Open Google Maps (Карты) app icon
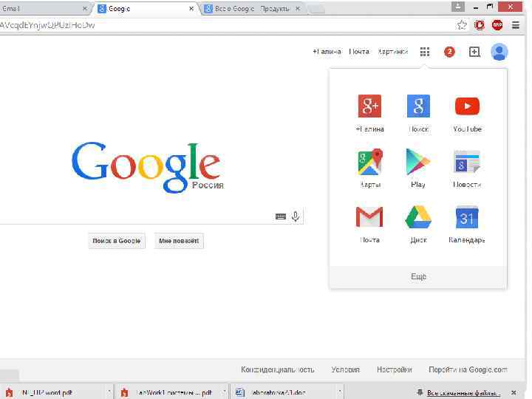This screenshot has width=532, height=399. pos(370,162)
